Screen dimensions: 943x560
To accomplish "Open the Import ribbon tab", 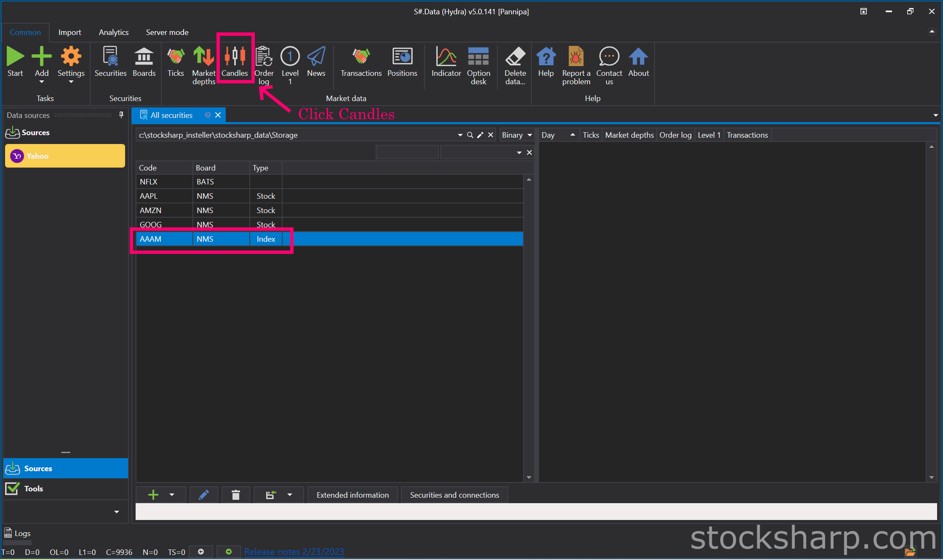I will coord(69,32).
